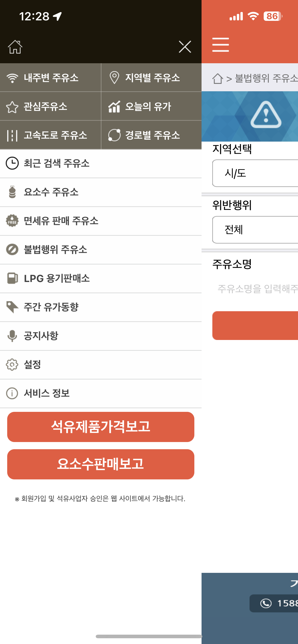Expand the 위반행위 전체 dropdown

coord(255,230)
